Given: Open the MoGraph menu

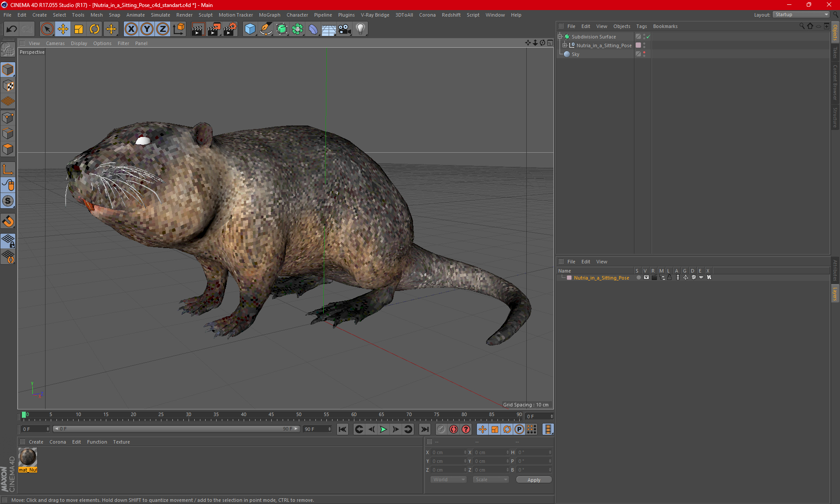Looking at the screenshot, I should 269,15.
